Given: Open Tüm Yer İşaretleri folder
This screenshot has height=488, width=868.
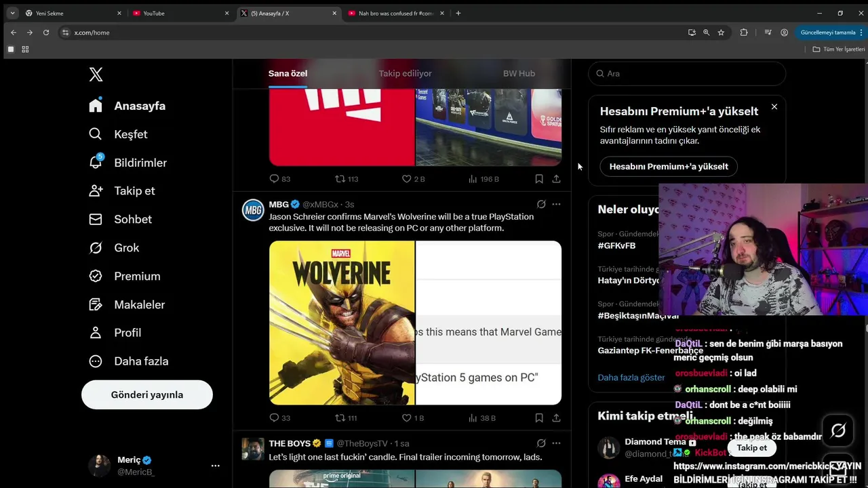Looking at the screenshot, I should (x=839, y=49).
